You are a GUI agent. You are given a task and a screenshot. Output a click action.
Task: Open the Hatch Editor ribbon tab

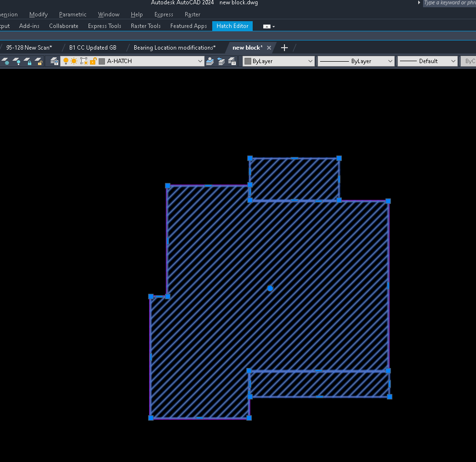tap(232, 26)
